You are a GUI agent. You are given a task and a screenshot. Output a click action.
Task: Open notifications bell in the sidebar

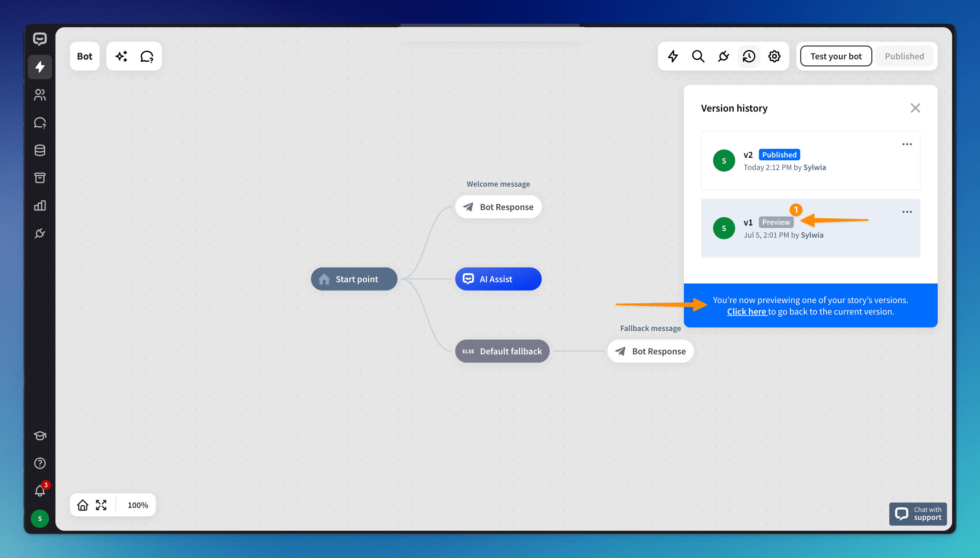tap(40, 491)
